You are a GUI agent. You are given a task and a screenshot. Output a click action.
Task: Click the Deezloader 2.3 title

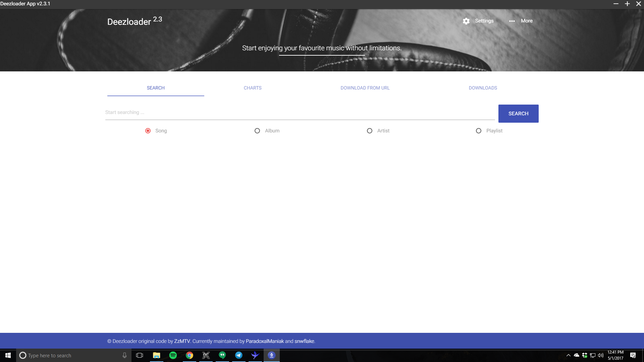click(135, 21)
